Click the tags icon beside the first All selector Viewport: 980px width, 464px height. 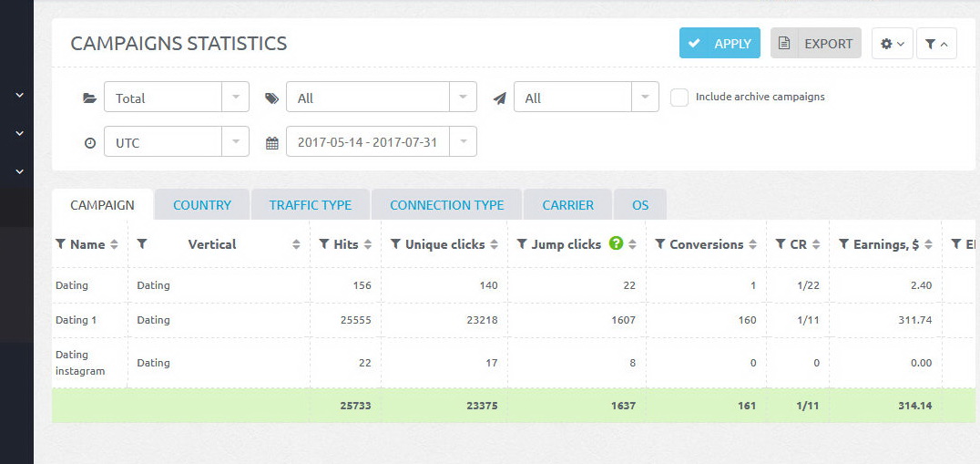[272, 98]
